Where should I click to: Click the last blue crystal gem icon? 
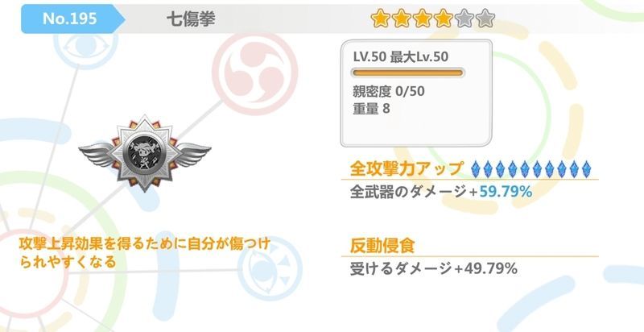[586, 169]
